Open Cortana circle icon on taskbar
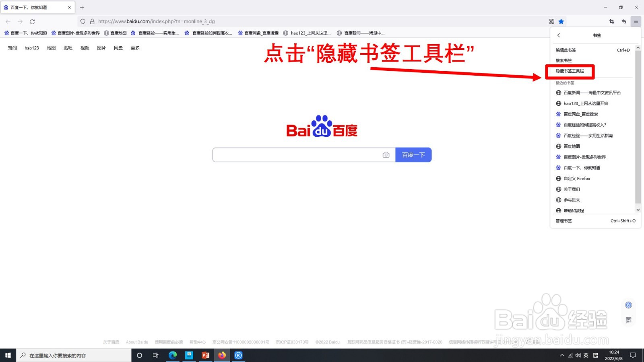Viewport: 644px width, 362px height. 140,355
